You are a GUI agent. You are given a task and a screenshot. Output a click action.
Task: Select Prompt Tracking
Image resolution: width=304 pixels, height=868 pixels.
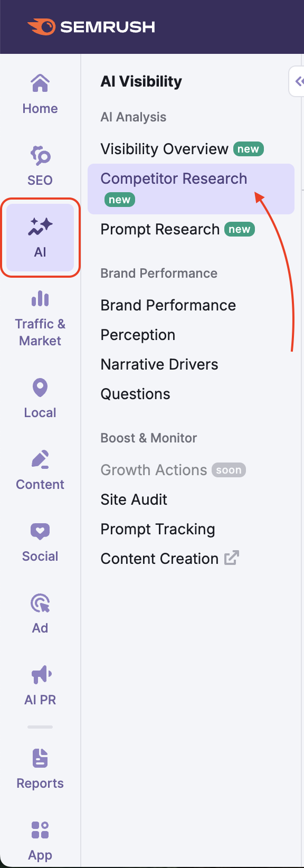pyautogui.click(x=158, y=529)
